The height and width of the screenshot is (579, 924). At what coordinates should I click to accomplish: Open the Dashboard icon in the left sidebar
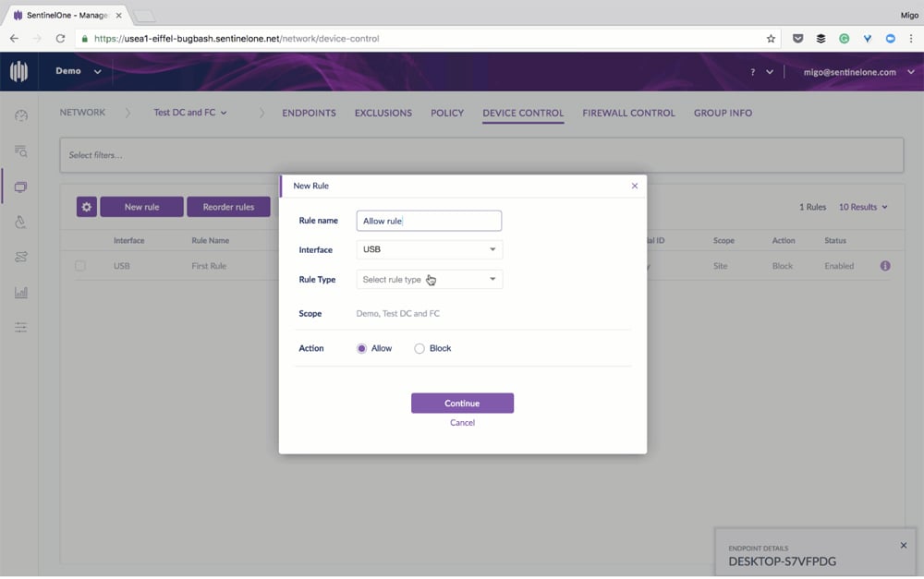[20, 115]
